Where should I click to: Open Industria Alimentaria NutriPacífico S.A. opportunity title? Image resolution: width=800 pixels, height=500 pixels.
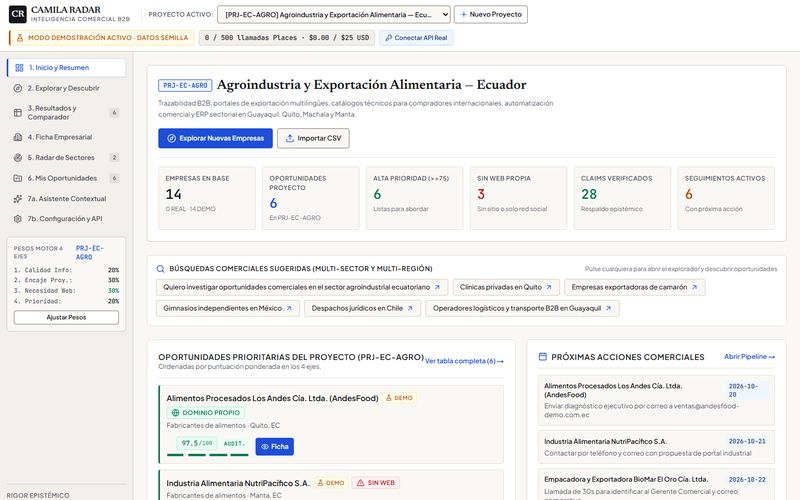pyautogui.click(x=238, y=483)
